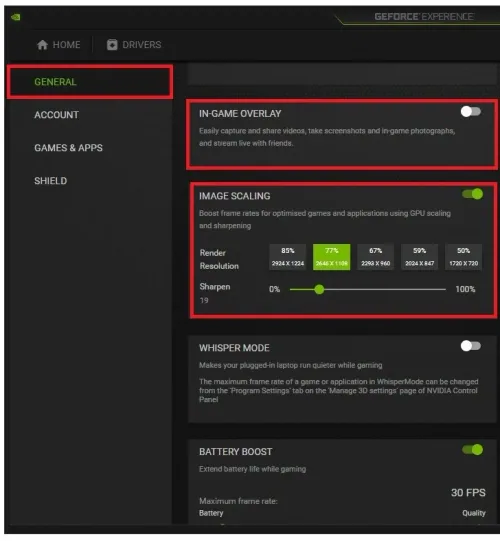The height and width of the screenshot is (541, 500).
Task: Click the WHISPER MODE heading
Action: (234, 348)
